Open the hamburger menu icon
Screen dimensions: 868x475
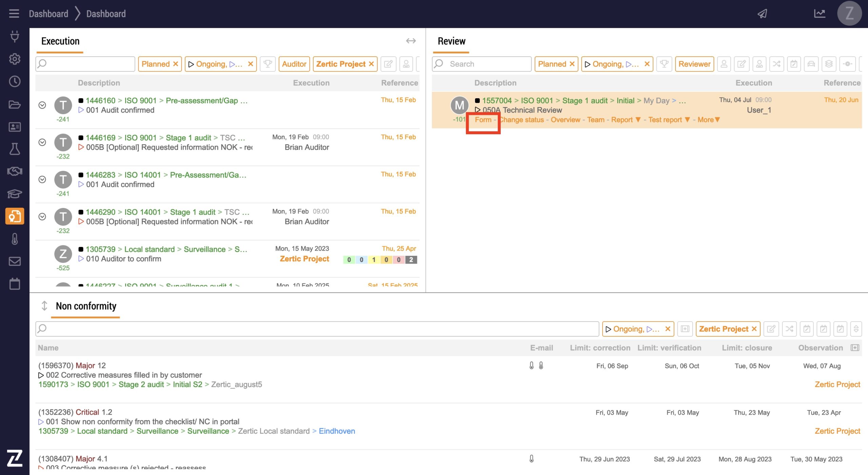coord(14,14)
